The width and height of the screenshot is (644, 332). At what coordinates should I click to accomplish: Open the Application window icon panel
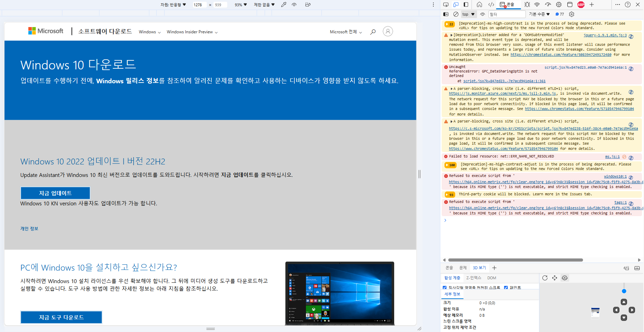click(x=570, y=5)
